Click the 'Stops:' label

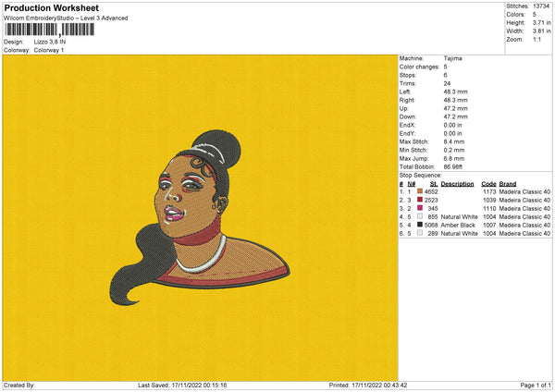coord(407,75)
